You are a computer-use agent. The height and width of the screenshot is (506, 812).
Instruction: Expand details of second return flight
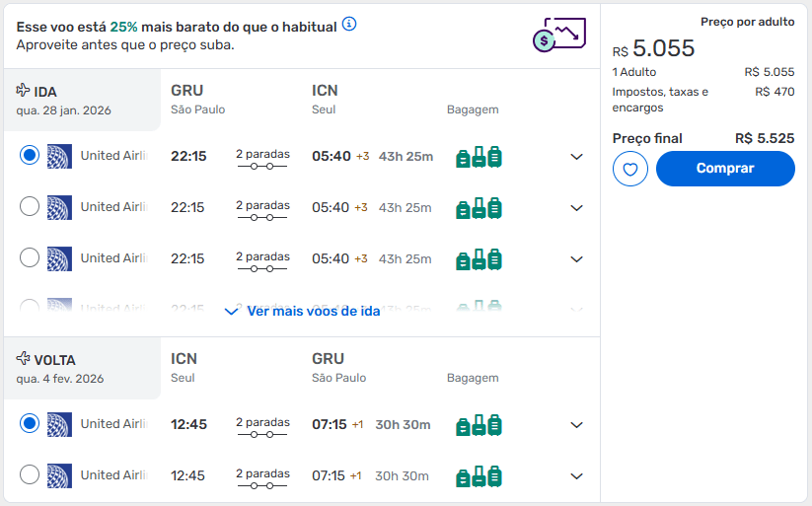tap(576, 476)
